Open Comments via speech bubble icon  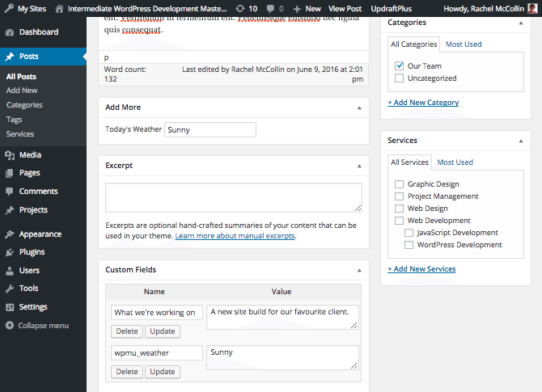(9, 192)
